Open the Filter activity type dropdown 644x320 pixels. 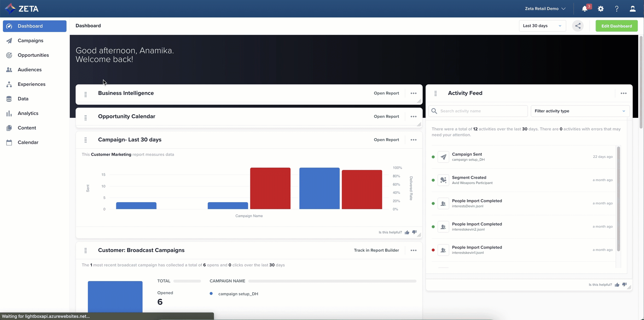click(x=580, y=111)
